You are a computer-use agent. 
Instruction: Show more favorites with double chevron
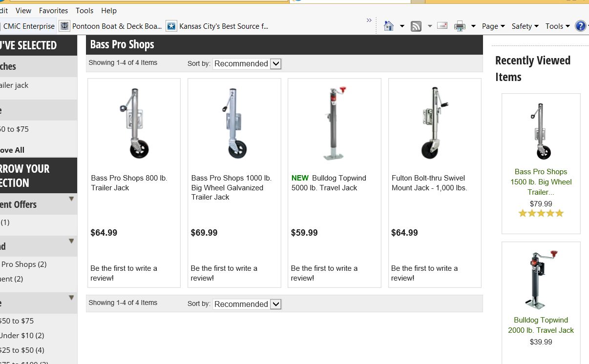point(369,20)
